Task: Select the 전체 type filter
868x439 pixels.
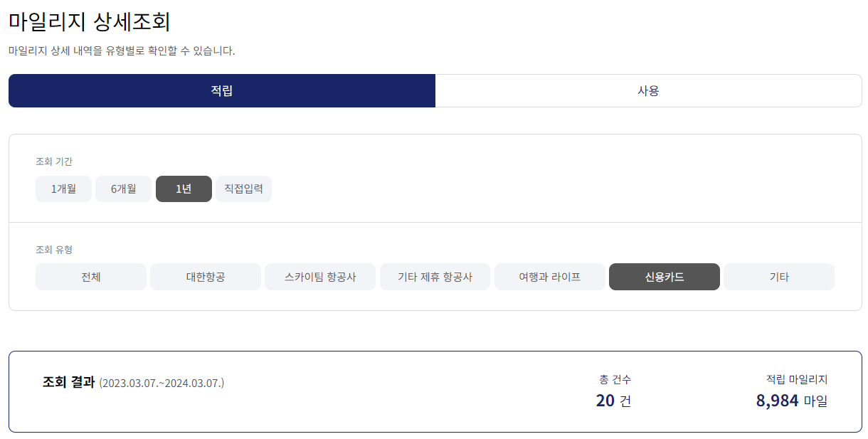Action: (x=90, y=277)
